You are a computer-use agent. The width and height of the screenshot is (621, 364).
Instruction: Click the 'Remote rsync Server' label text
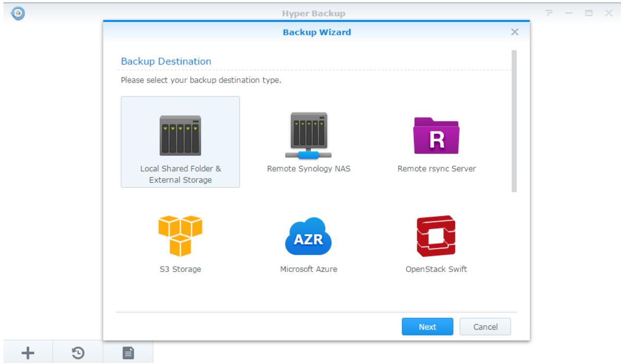(436, 169)
